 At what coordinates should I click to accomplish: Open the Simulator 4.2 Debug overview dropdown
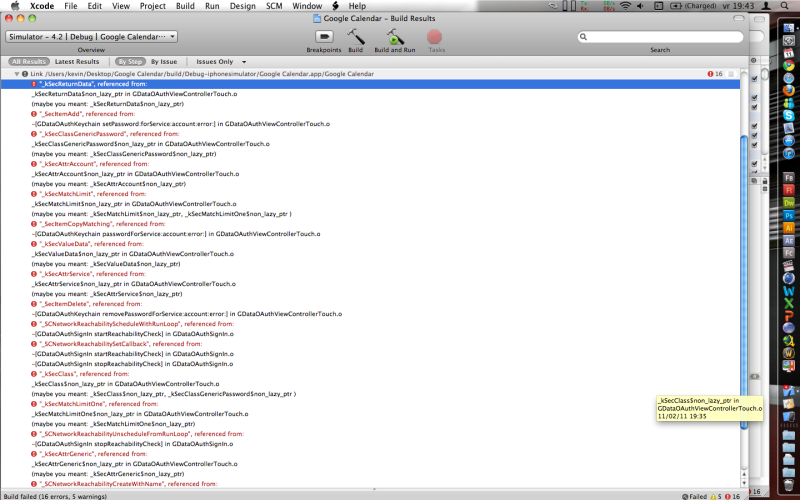(x=91, y=36)
